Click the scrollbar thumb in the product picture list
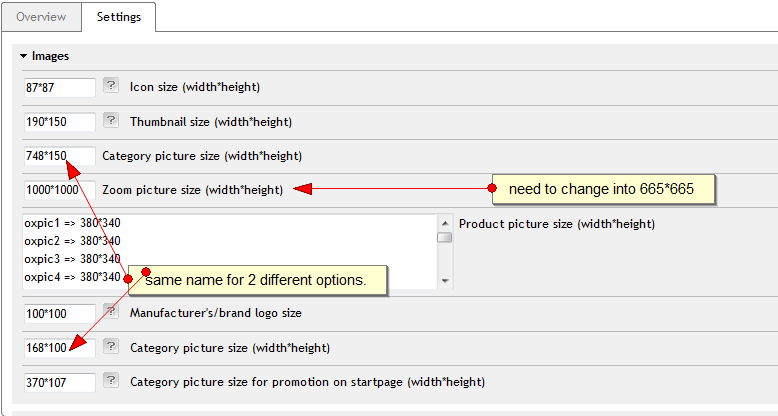Screen dimensions: 778x416 [445, 238]
